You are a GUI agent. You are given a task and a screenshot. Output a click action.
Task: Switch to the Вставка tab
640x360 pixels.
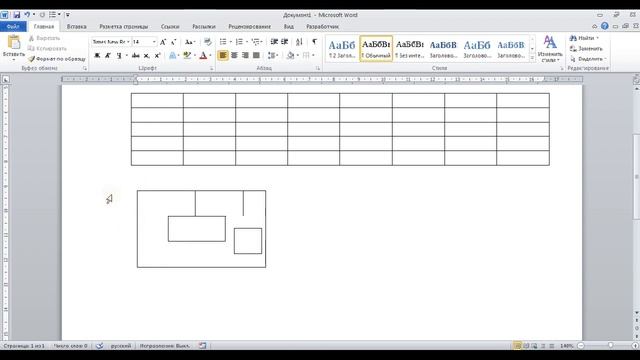point(76,27)
